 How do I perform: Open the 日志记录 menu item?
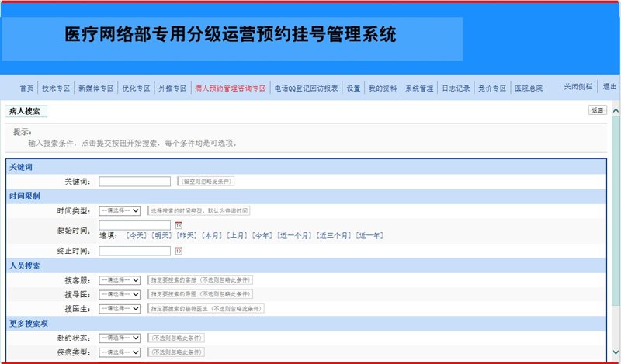[456, 88]
